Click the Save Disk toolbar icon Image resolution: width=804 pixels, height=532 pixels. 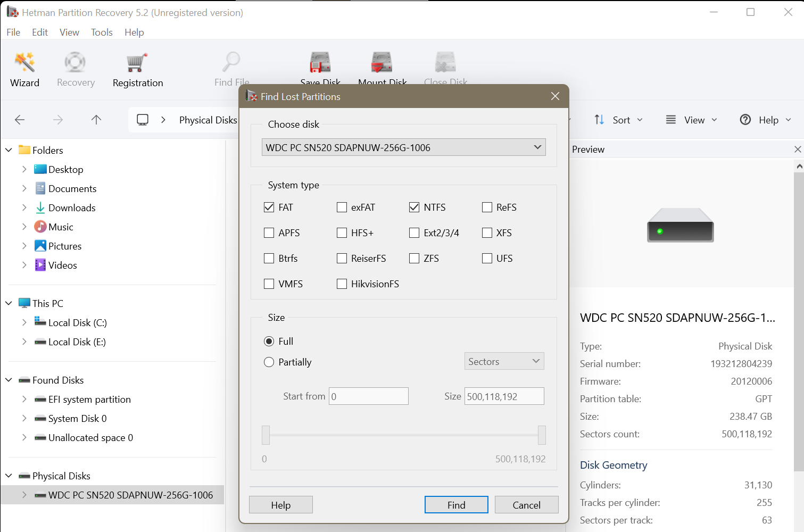(320, 63)
